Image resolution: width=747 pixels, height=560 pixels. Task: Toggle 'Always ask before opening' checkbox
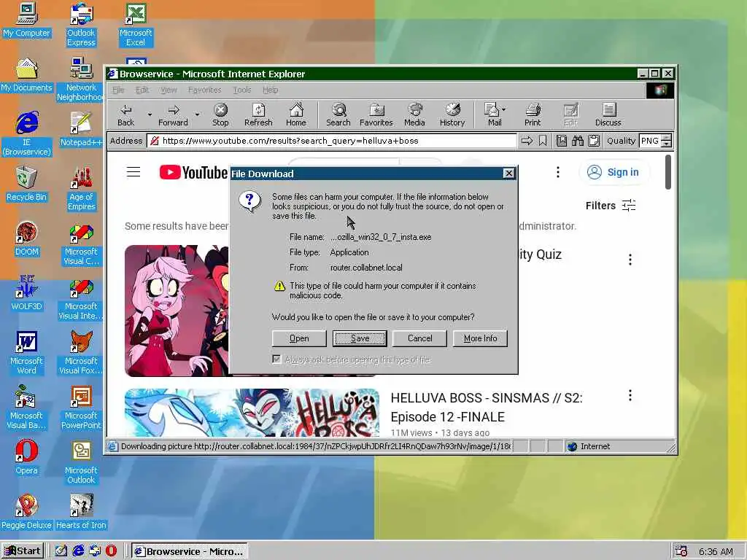click(276, 359)
